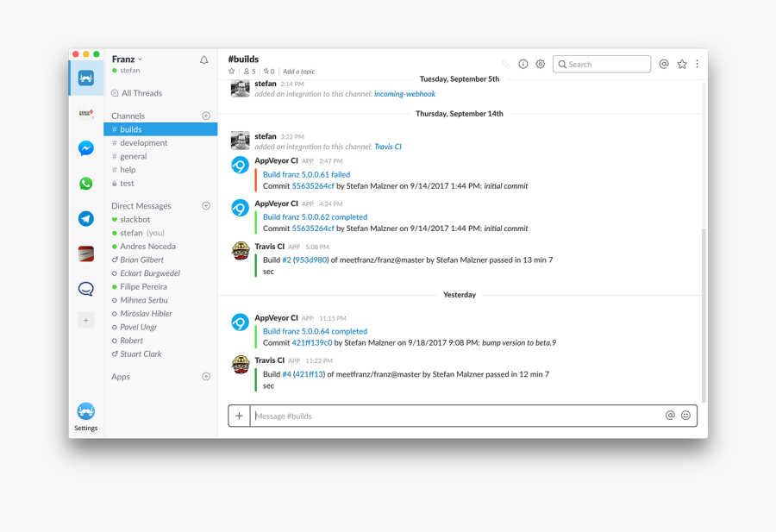Select the development channel
The image size is (776, 532).
pyautogui.click(x=144, y=143)
